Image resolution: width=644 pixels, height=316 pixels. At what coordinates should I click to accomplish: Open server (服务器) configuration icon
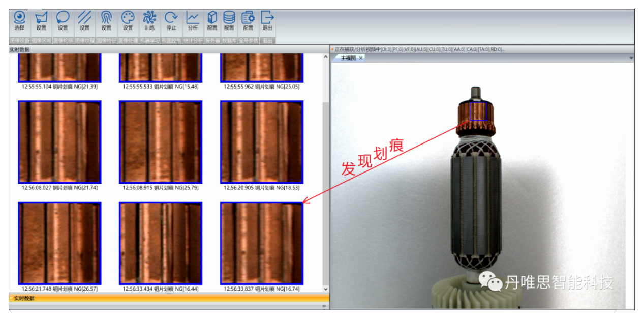coord(212,21)
